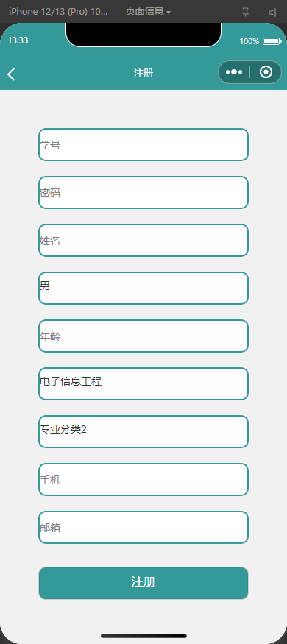Screen dimensions: 287x644
Task: Focus the 姓名 input field
Action: tap(143, 240)
